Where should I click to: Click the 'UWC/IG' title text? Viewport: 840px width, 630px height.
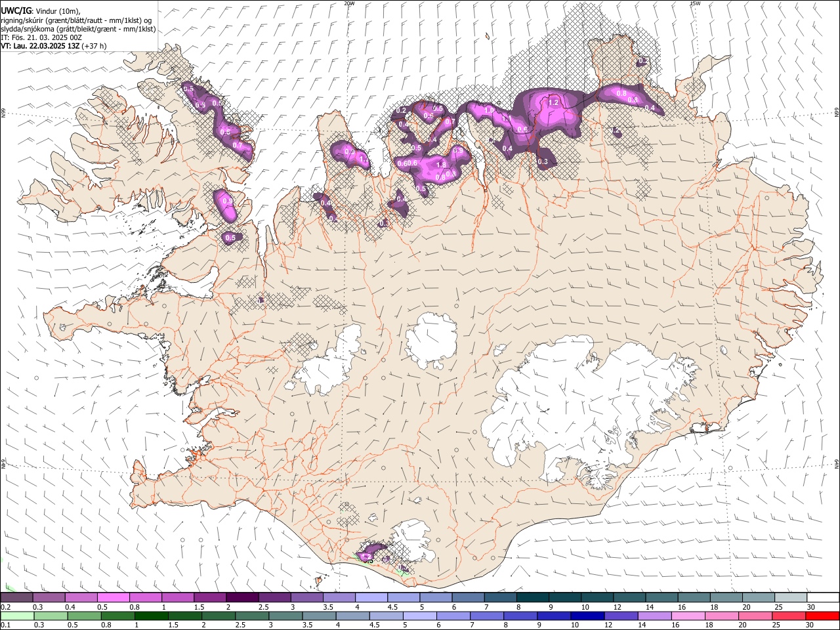(x=16, y=10)
